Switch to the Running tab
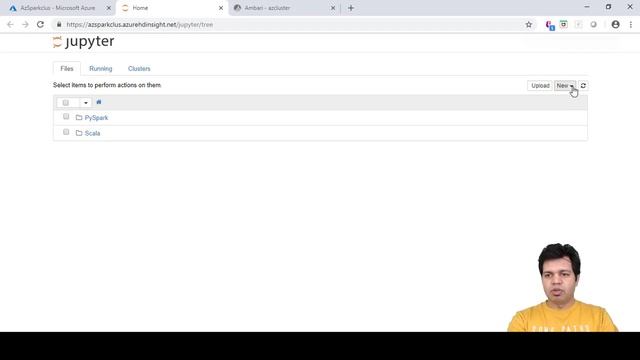640x360 pixels. pos(101,69)
